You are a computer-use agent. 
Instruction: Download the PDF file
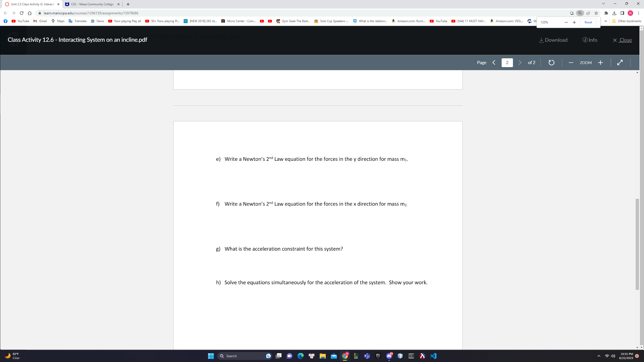click(553, 40)
